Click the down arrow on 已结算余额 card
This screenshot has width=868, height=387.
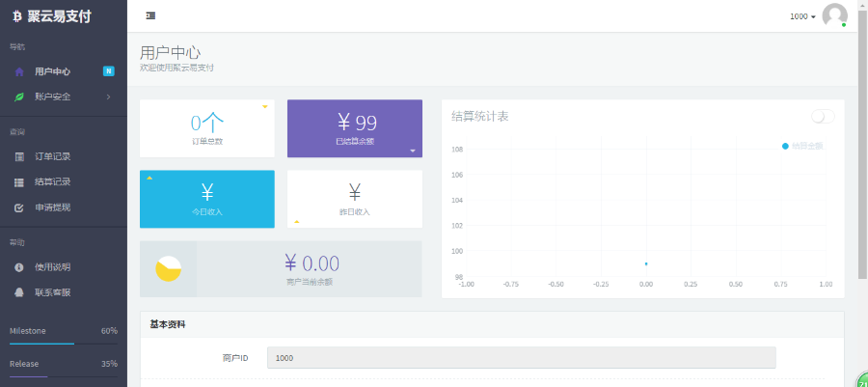[x=413, y=151]
